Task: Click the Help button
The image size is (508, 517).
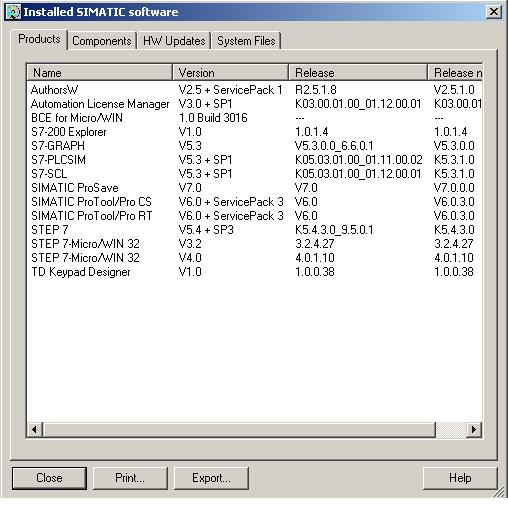Action: 460,478
